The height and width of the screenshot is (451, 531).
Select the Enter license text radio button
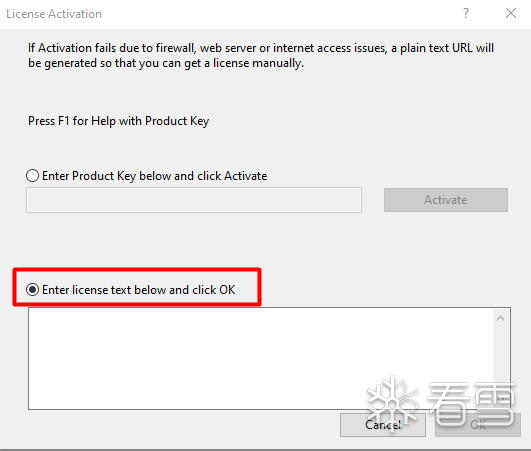click(x=33, y=290)
